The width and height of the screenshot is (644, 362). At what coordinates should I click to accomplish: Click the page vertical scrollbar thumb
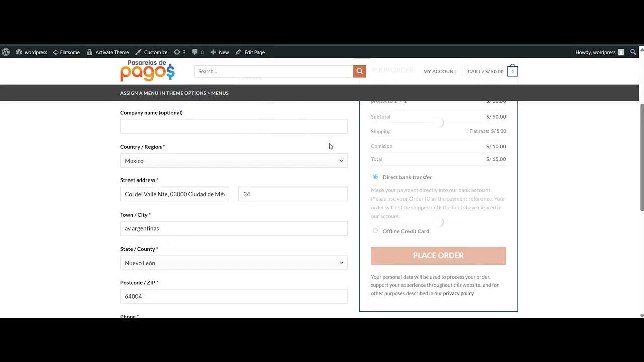click(x=641, y=158)
